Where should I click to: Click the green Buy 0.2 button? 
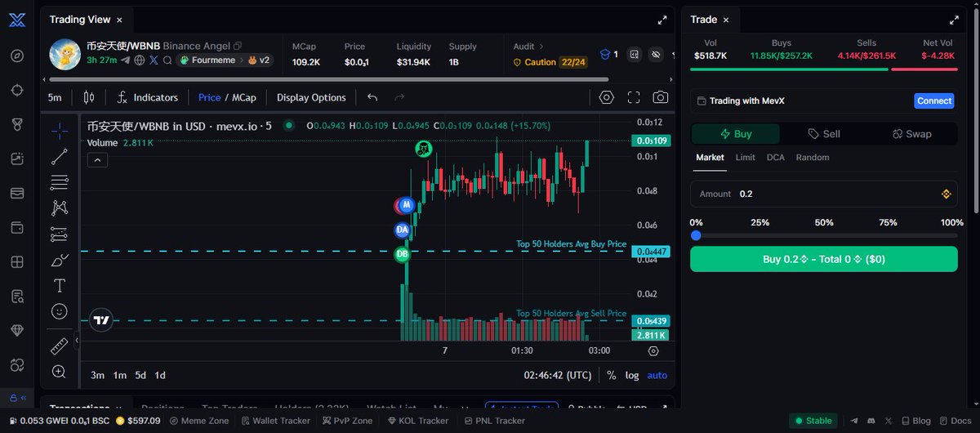tap(823, 259)
